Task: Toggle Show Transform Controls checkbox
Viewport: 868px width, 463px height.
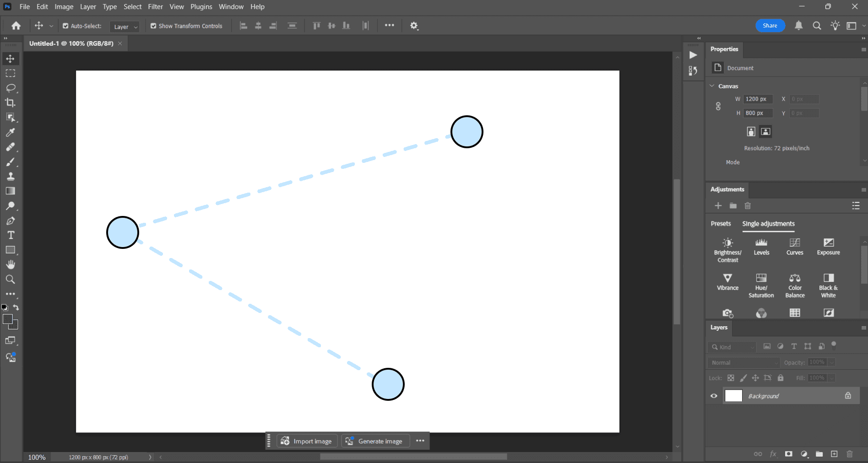Action: [153, 26]
